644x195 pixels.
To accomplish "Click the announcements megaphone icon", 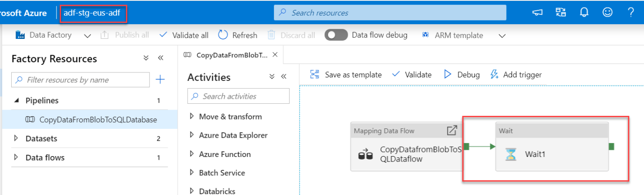I will click(537, 13).
